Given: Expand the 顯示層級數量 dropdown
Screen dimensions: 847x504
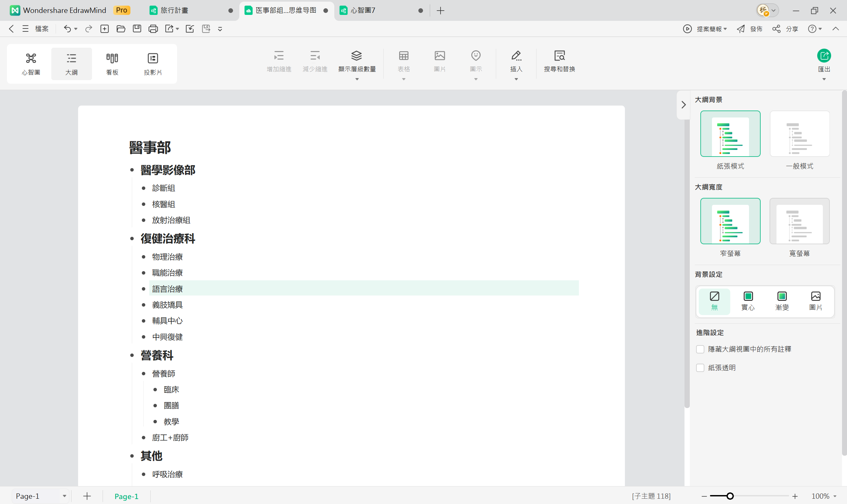Looking at the screenshot, I should click(x=357, y=79).
